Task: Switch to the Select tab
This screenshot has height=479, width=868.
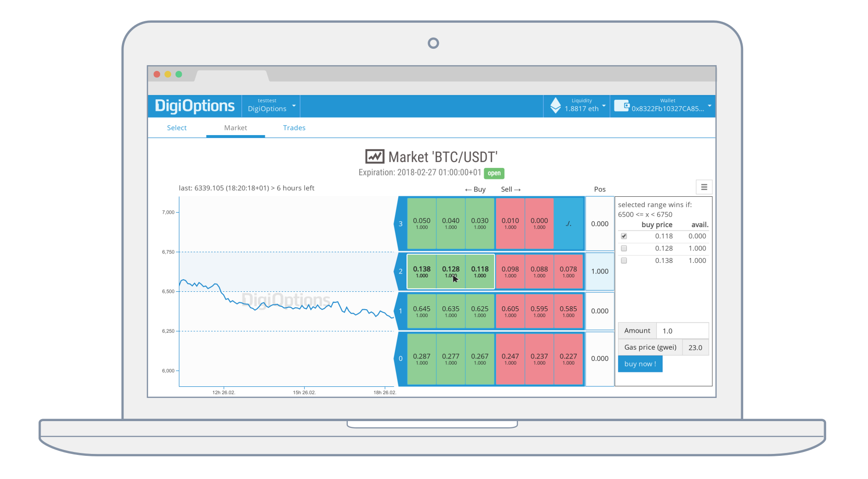Action: [177, 128]
